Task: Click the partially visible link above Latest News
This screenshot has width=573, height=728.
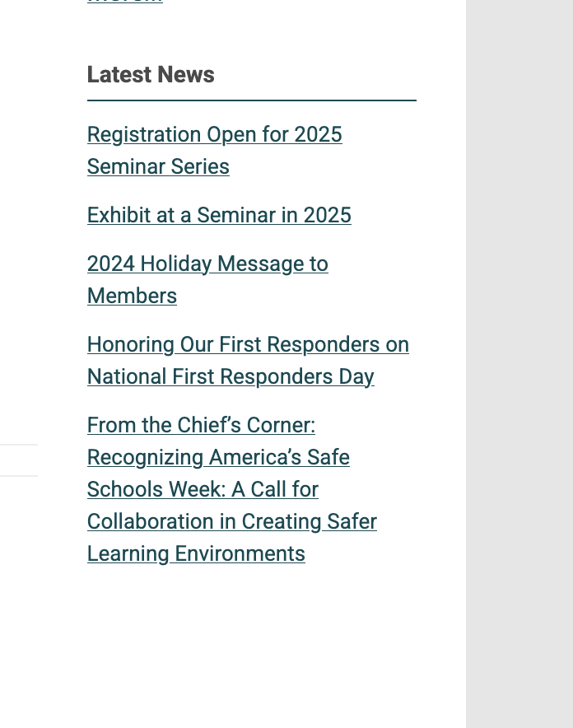Action: pyautogui.click(x=125, y=2)
